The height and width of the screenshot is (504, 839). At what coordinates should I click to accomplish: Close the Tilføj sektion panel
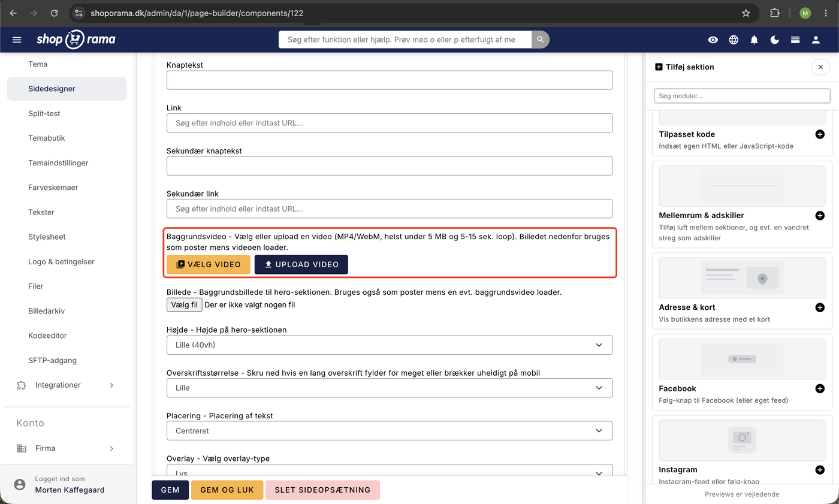[820, 67]
